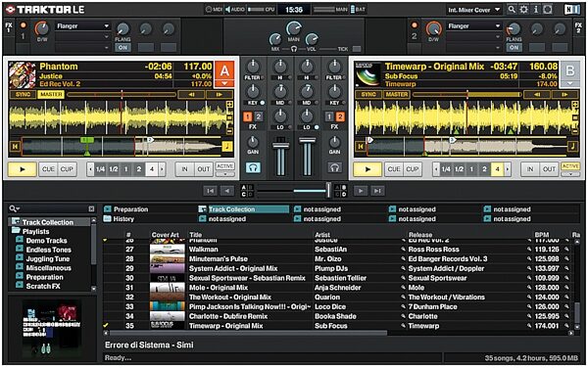Toggle fullscreen icon in header
Image resolution: width=588 pixels, height=368 pixels.
(548, 10)
